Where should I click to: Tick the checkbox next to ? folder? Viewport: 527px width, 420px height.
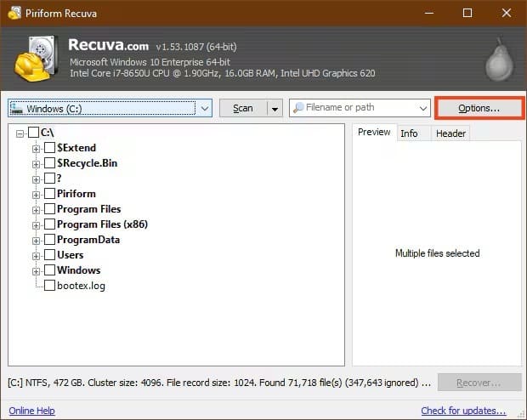(x=49, y=178)
